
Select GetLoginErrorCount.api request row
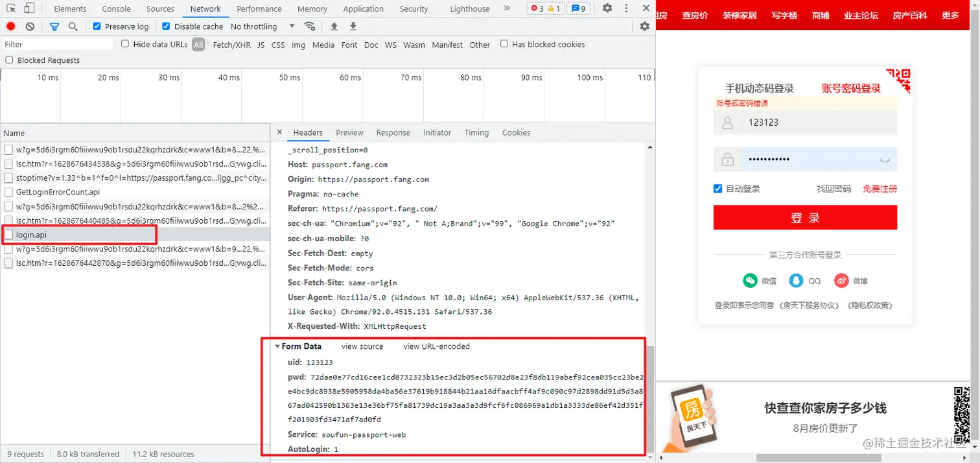(135, 192)
